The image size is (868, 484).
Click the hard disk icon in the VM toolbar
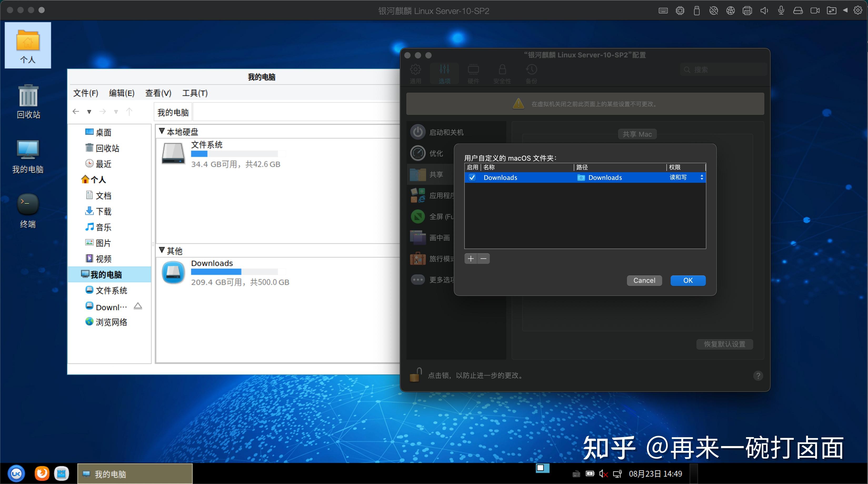(797, 11)
